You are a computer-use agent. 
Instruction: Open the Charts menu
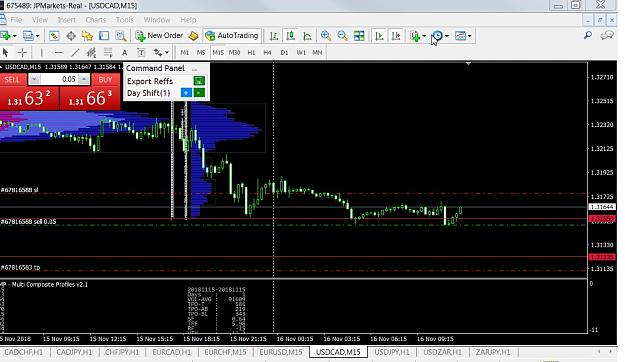(96, 20)
